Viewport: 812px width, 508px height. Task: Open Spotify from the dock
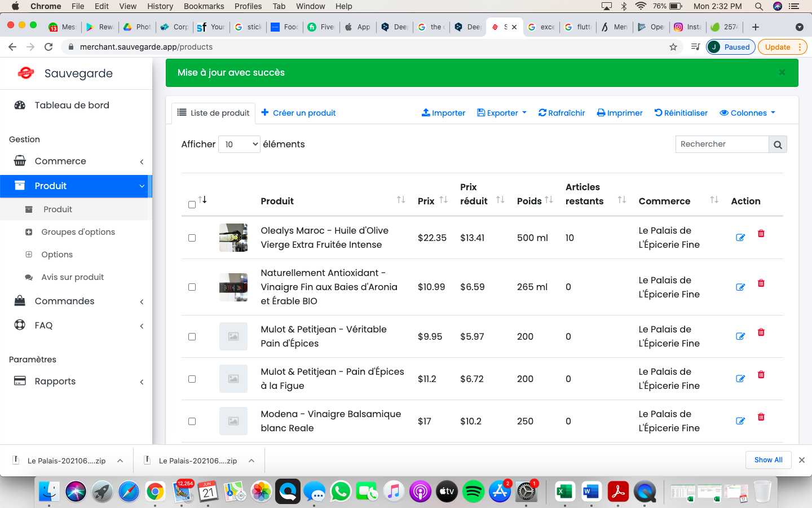(474, 492)
